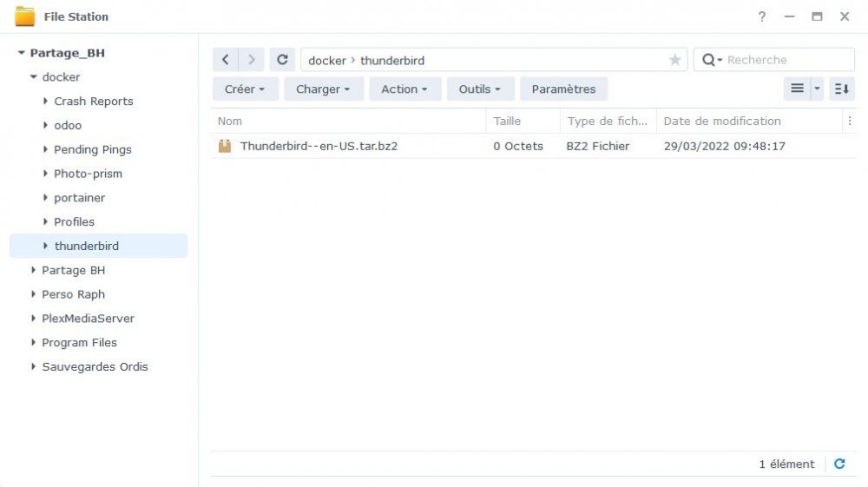This screenshot has height=487, width=868.
Task: Click the 0 Octets size cell
Action: 518,146
